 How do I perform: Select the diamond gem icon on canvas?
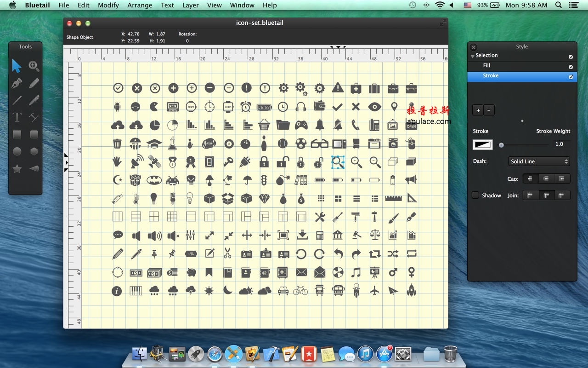pos(265,198)
